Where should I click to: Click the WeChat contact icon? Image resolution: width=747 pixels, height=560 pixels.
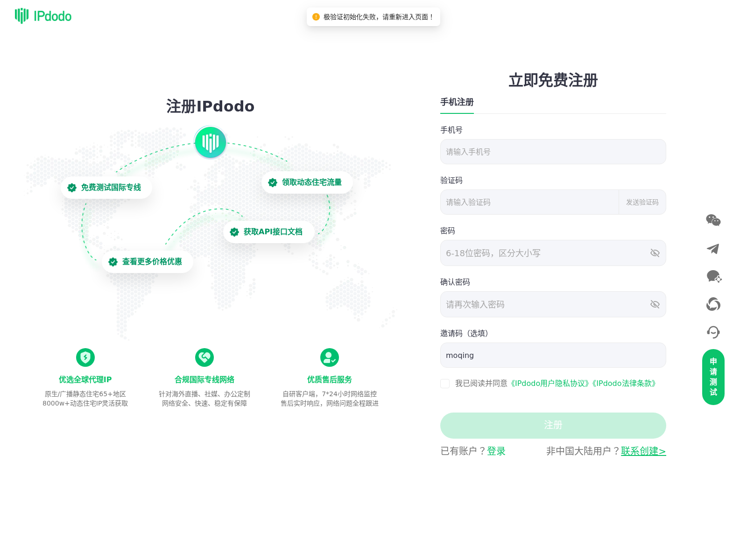click(713, 221)
